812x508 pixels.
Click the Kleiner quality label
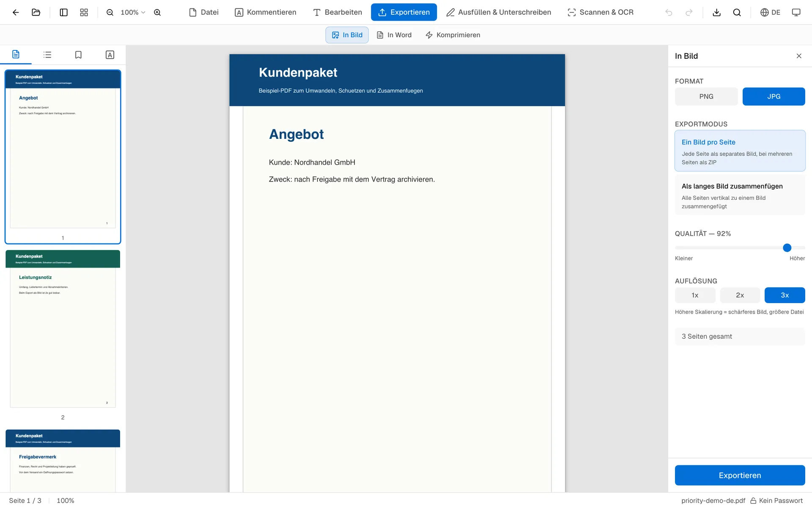684,259
